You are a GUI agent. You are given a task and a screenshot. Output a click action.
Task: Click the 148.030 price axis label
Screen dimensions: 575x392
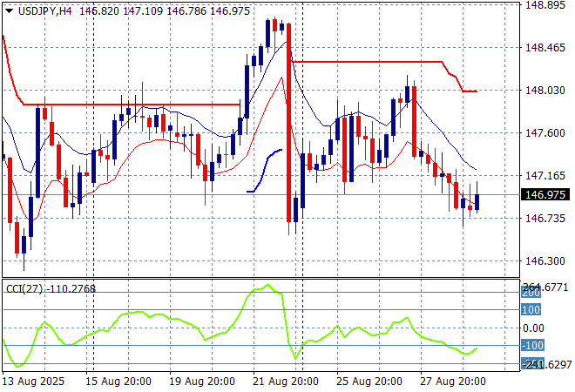tap(546, 90)
